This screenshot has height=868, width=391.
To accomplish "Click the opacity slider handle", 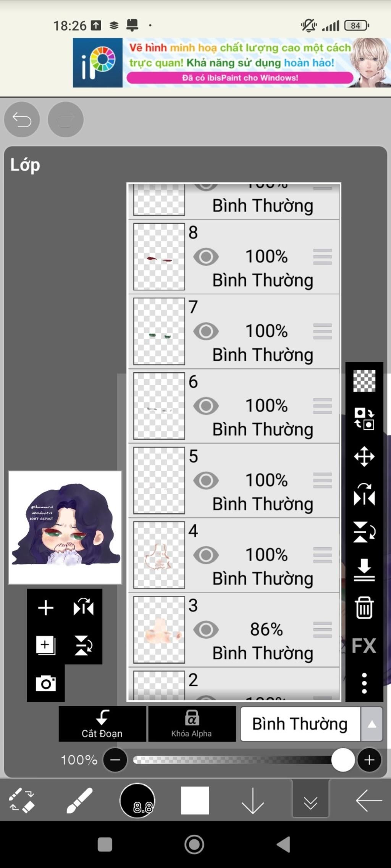I will click(x=343, y=760).
